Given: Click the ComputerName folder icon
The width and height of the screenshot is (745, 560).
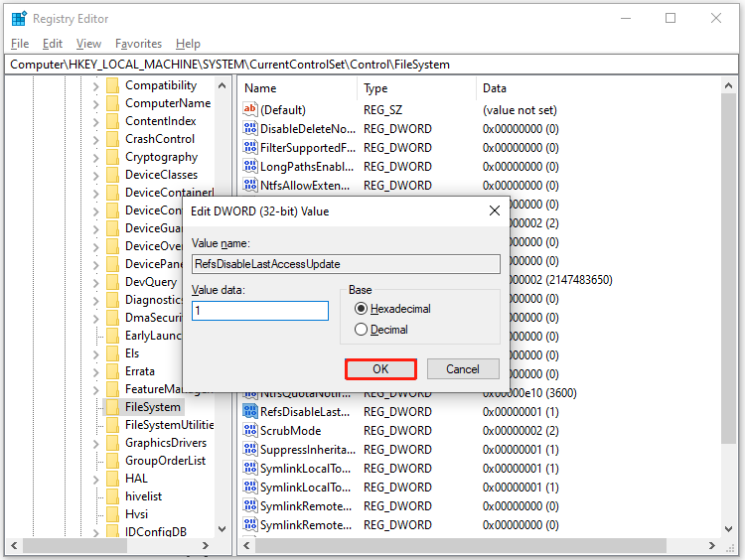Looking at the screenshot, I should (112, 103).
